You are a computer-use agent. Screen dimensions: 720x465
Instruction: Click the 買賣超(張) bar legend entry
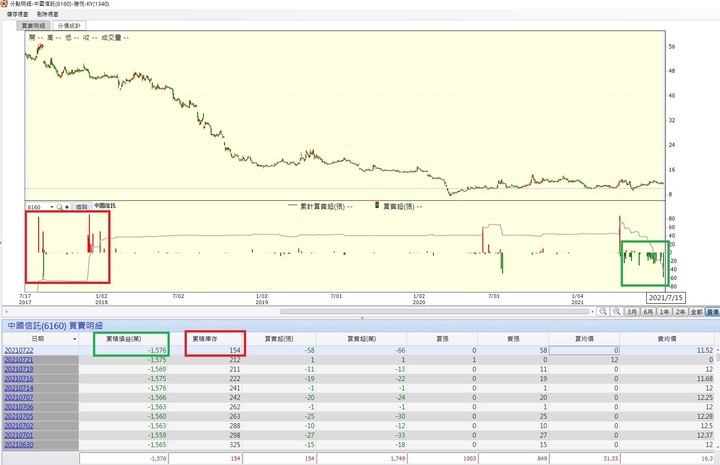coord(398,207)
